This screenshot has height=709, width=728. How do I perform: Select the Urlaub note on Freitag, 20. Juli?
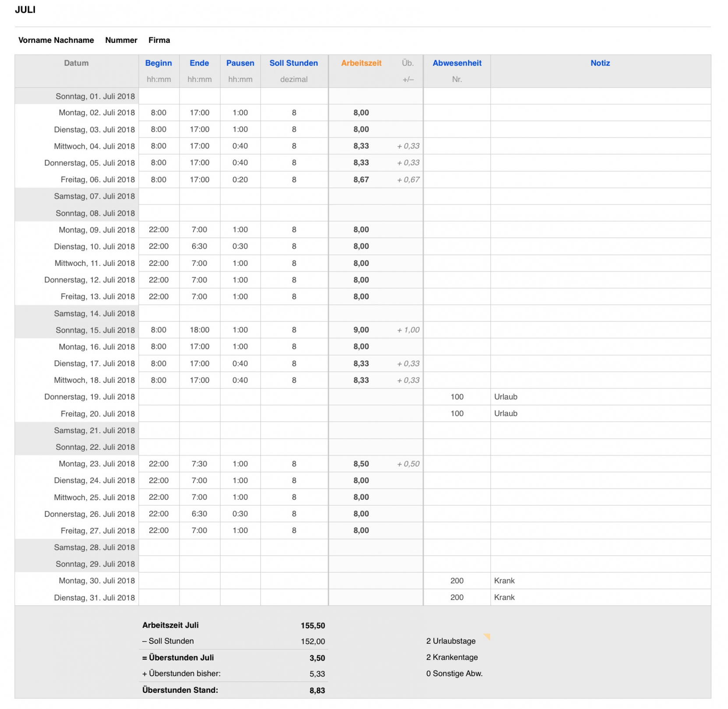(x=506, y=413)
